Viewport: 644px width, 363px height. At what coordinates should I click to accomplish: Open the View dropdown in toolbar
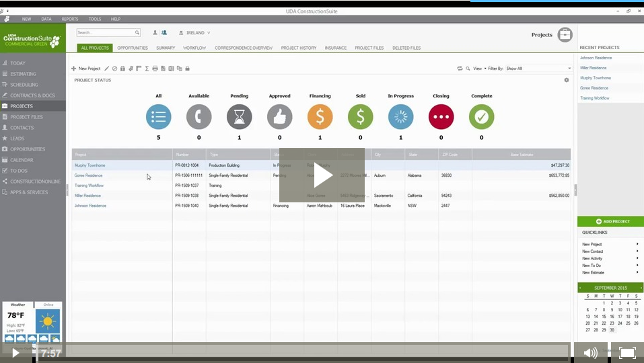pos(479,69)
